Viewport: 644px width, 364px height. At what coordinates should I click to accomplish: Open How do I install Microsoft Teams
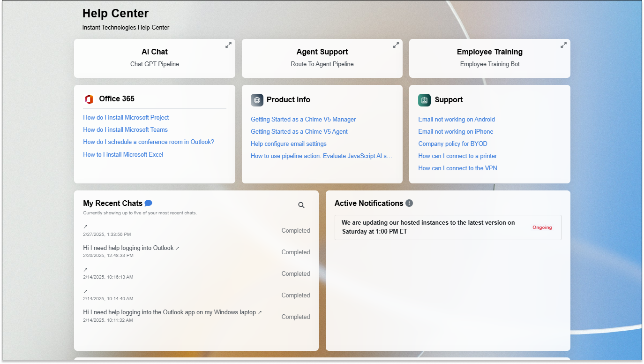[x=125, y=130]
